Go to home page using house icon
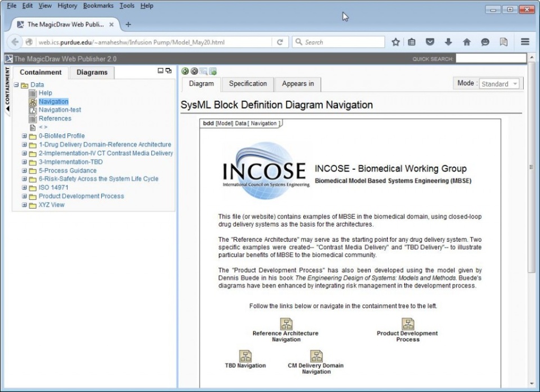This screenshot has width=540, height=392. pos(467,42)
